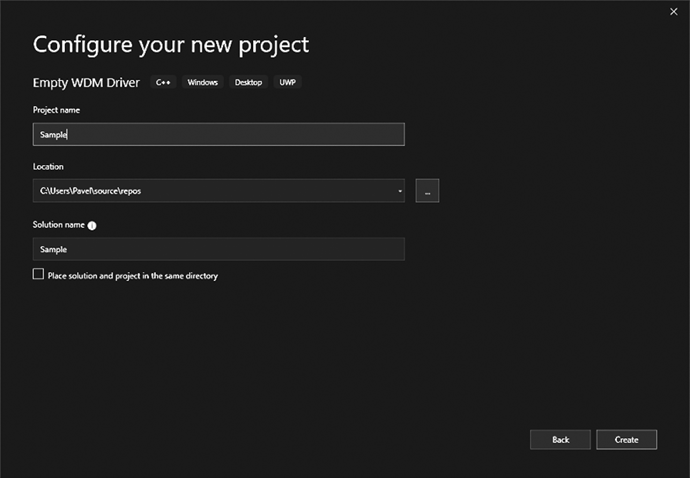Image resolution: width=690 pixels, height=478 pixels.
Task: Go back using the Back button
Action: [560, 439]
